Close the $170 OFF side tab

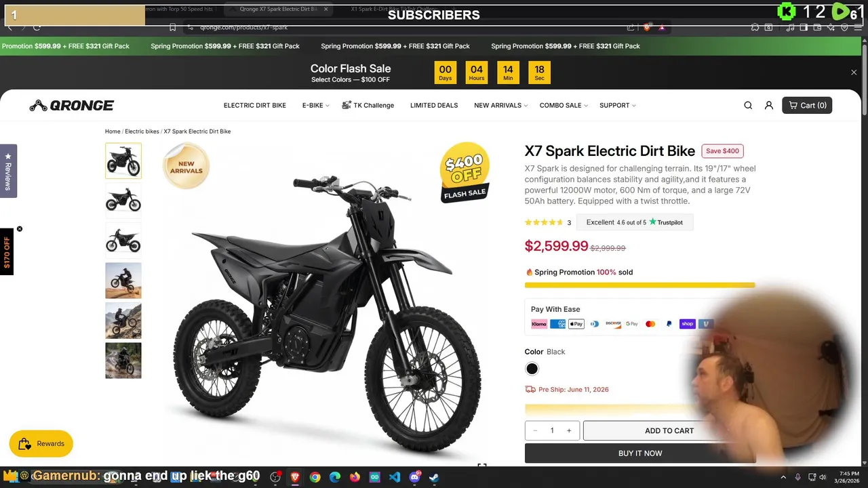click(x=20, y=229)
